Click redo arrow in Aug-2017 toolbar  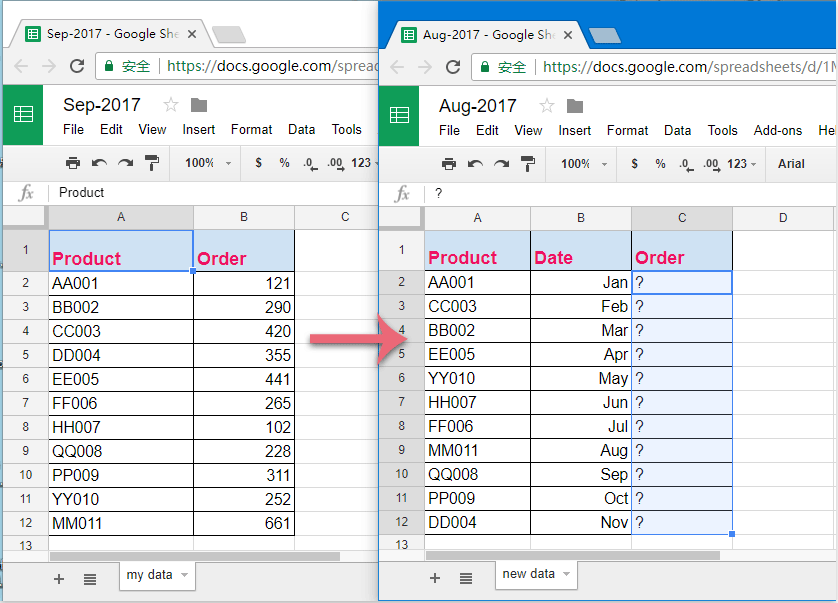point(501,163)
